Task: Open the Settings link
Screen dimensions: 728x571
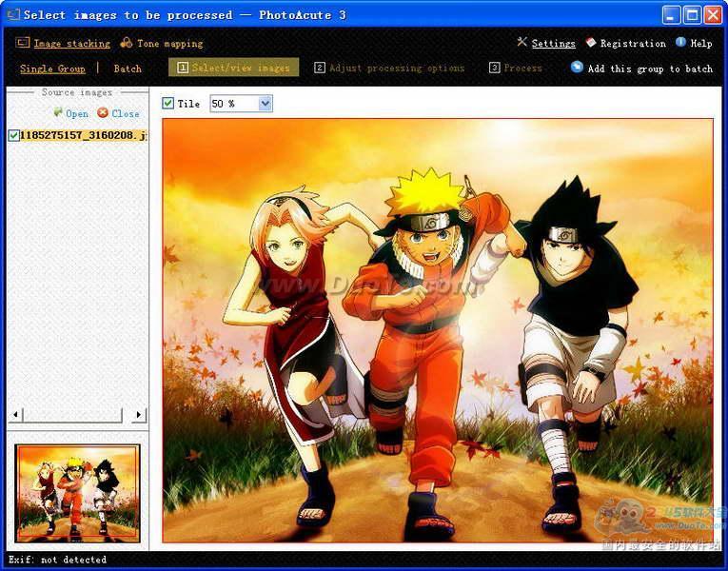Action: tap(554, 44)
